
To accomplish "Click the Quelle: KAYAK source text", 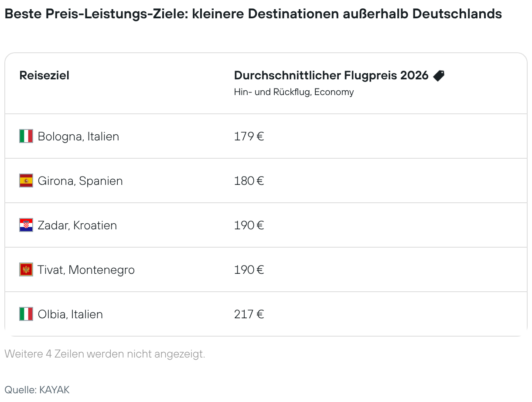I will click(37, 389).
